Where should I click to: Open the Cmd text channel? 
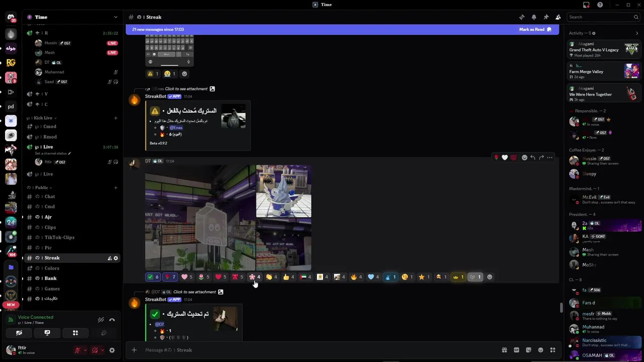(x=72, y=207)
